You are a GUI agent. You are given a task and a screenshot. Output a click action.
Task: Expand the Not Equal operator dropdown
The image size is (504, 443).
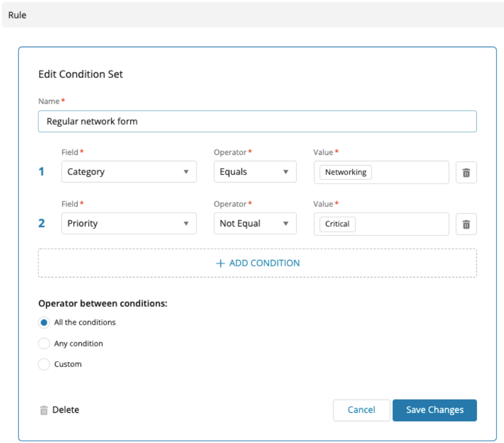point(255,223)
